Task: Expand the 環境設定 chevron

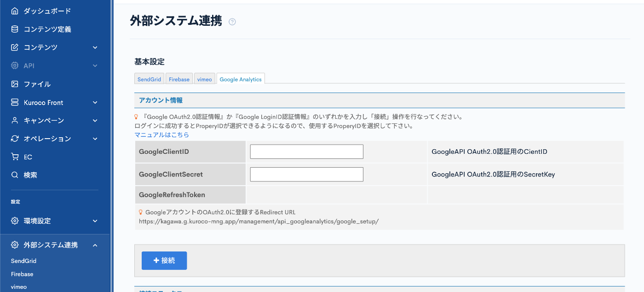Action: [95, 221]
